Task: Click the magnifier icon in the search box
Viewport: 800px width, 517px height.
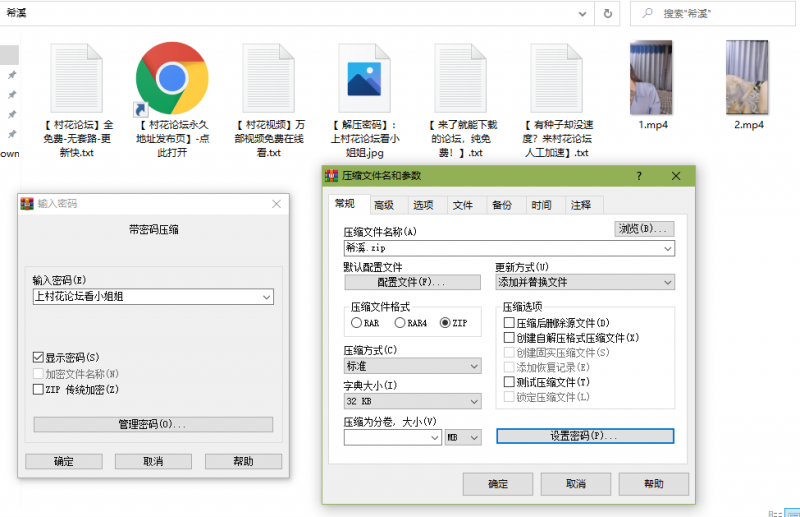Action: click(648, 13)
